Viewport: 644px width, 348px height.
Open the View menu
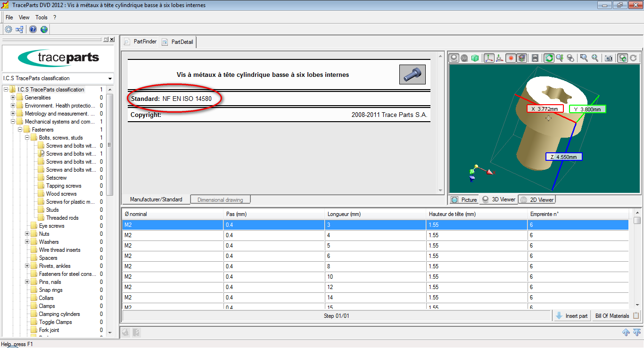[24, 17]
